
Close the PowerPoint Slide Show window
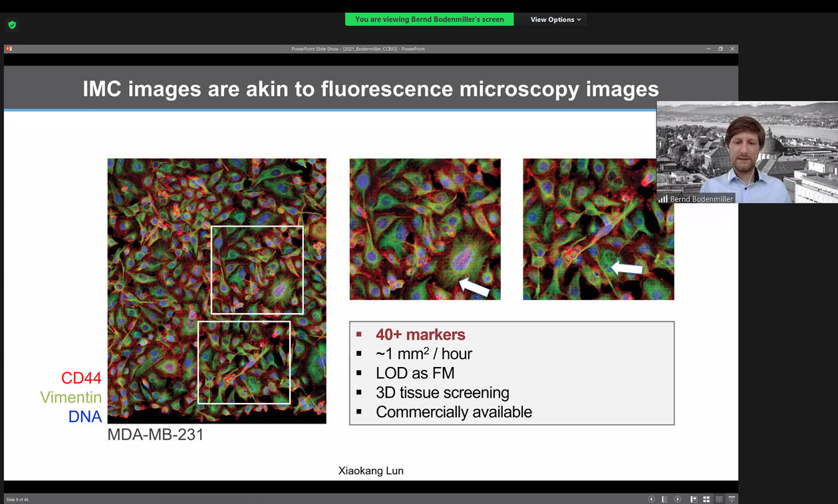732,49
